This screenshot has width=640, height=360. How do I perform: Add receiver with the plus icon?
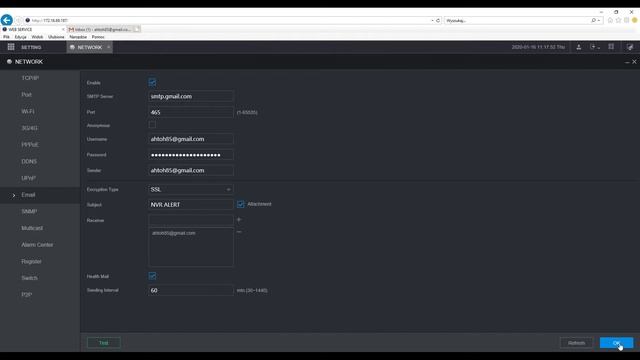click(x=239, y=220)
